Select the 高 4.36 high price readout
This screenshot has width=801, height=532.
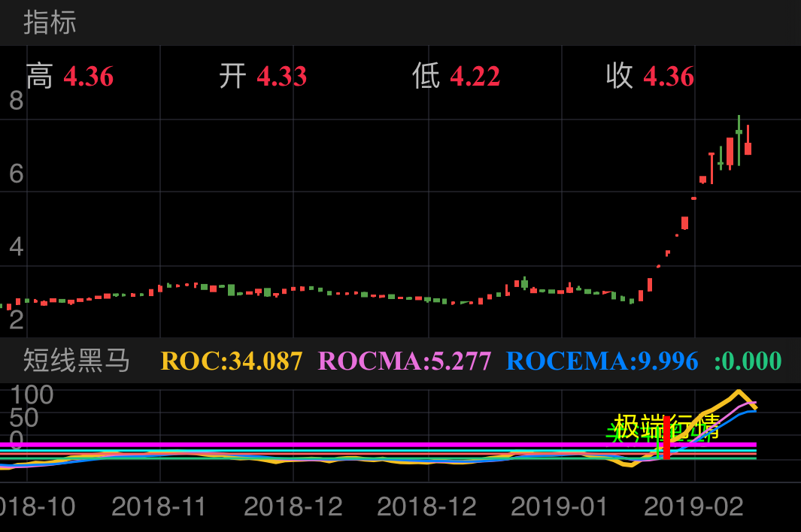click(x=69, y=77)
